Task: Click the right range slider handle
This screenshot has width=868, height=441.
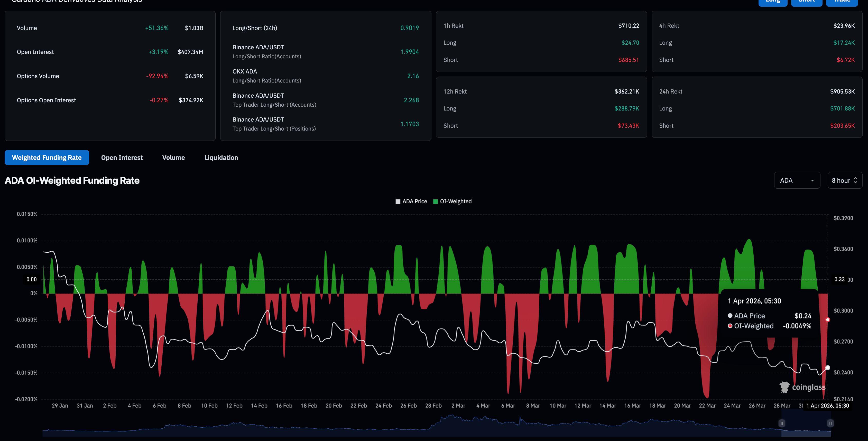Action: [x=830, y=423]
